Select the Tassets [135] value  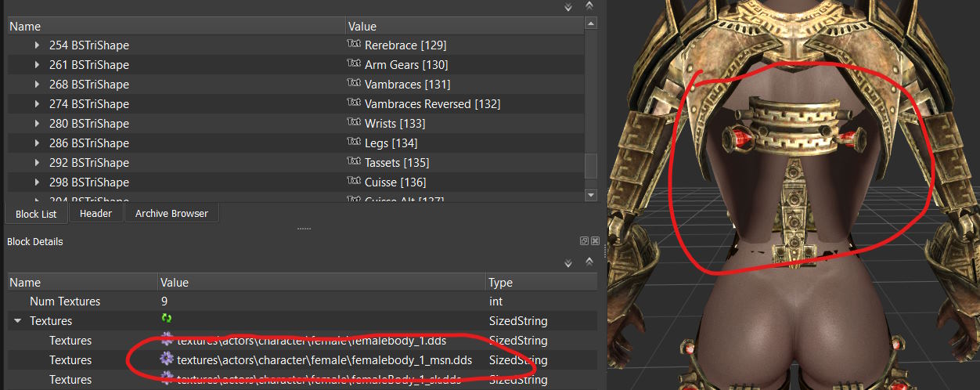397,163
